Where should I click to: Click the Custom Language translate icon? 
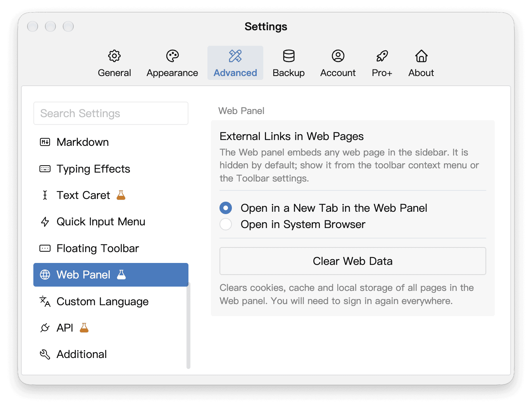45,301
